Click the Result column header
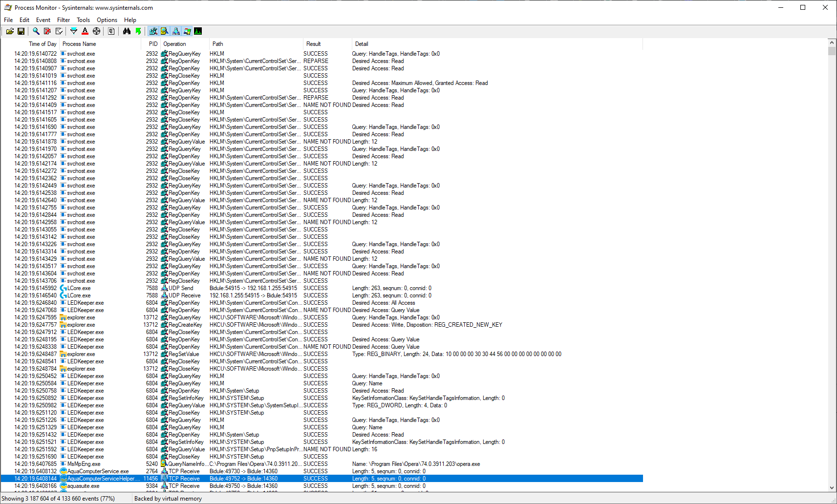This screenshot has height=504, width=837. click(328, 44)
